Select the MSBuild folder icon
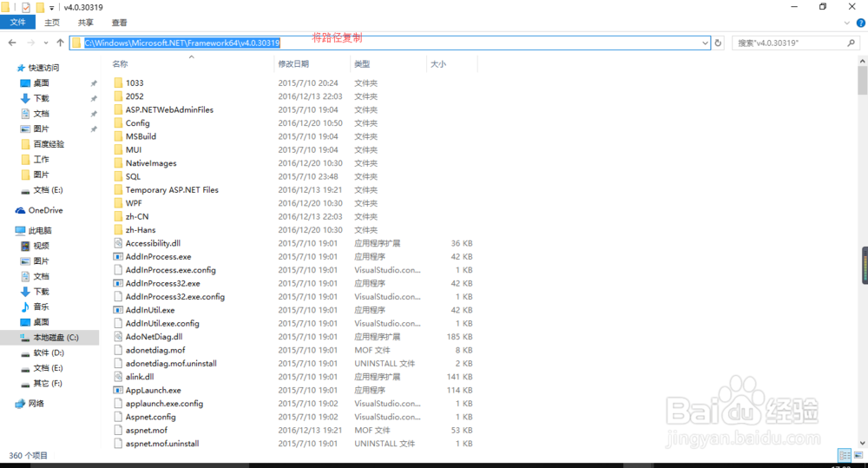This screenshot has width=868, height=468. click(x=118, y=136)
